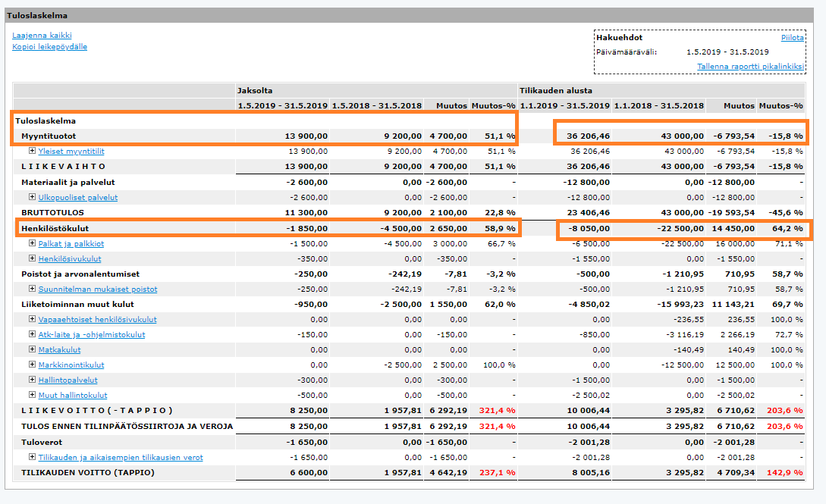Hide search criteria with Piilota link
Viewport: 826px width, 504px height.
coord(793,37)
